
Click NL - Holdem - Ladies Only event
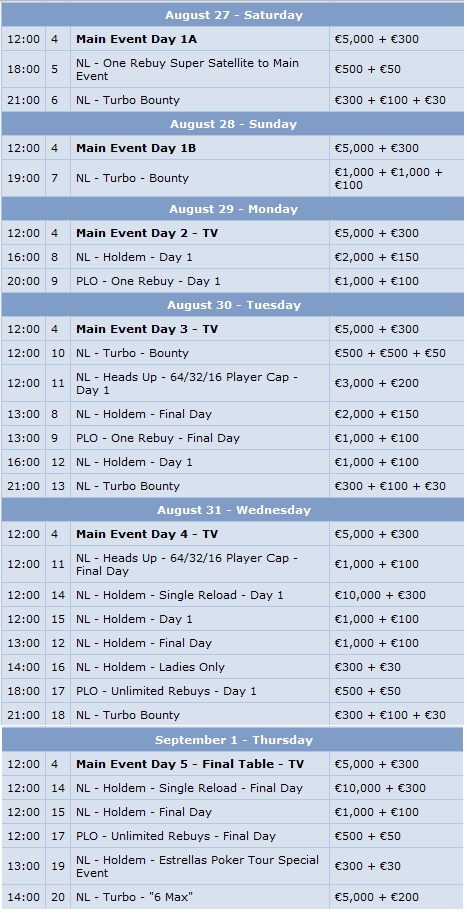[x=150, y=667]
